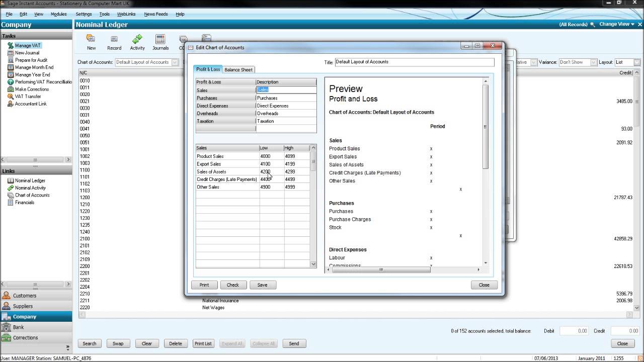Open the WebLinks menu
Viewport: 644px width, 362px height.
[126, 14]
